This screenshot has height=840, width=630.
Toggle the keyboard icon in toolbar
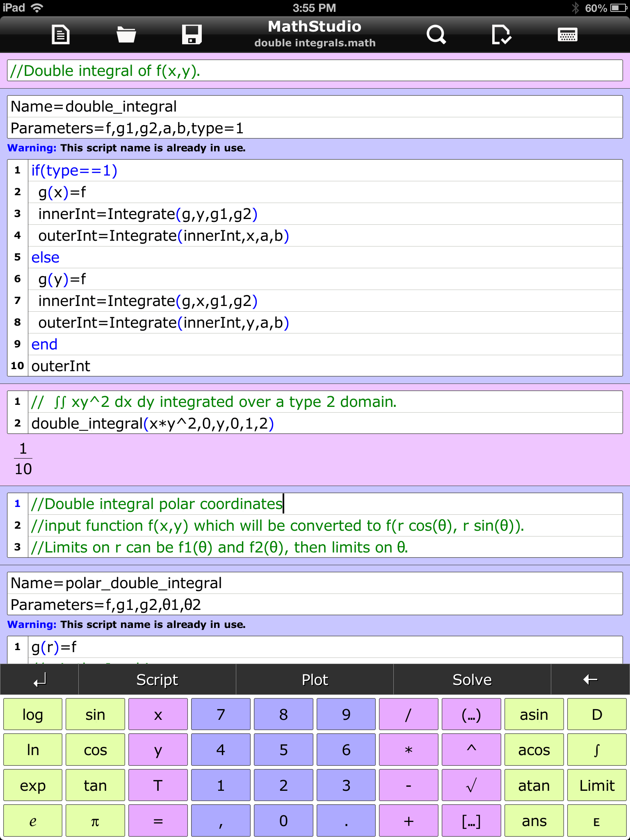tap(567, 34)
